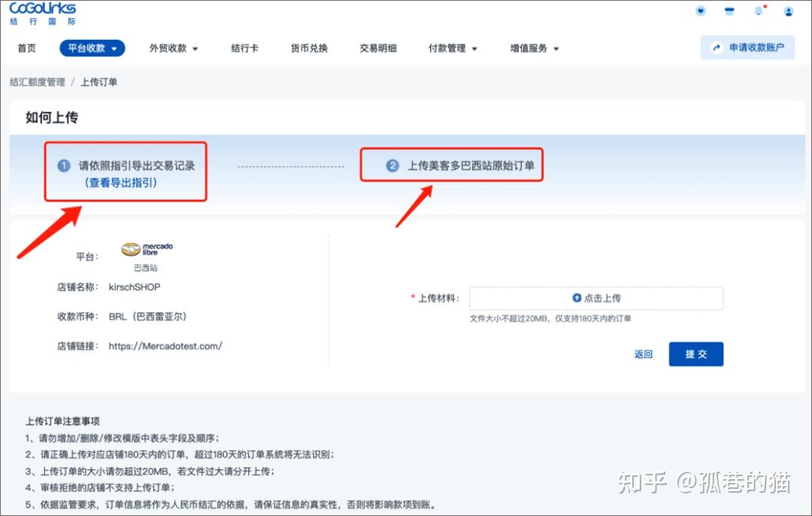This screenshot has height=516, width=812.
Task: Select 首页 in the navigation bar
Action: [x=27, y=47]
